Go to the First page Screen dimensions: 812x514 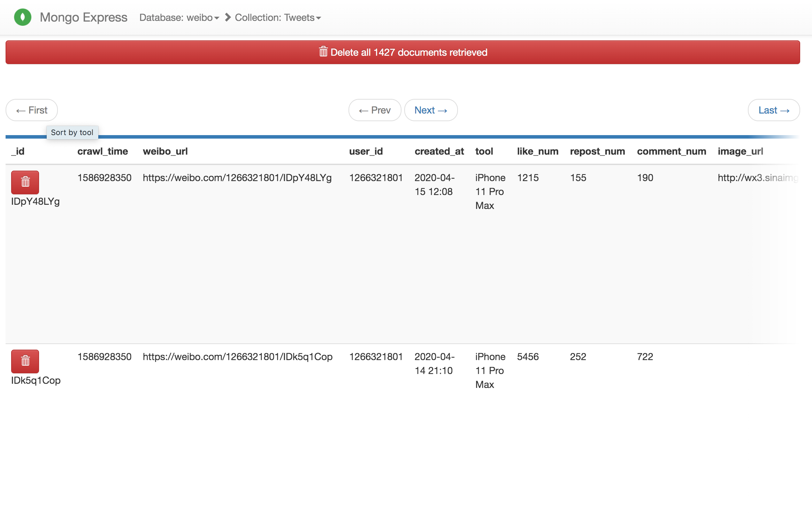point(32,110)
